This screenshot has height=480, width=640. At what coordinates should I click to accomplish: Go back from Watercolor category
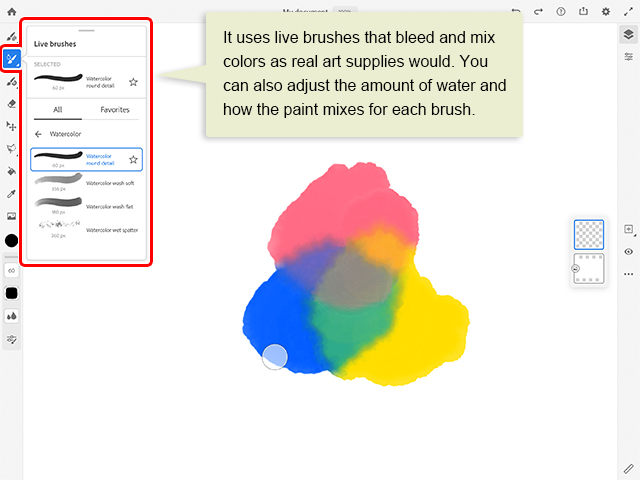[38, 133]
